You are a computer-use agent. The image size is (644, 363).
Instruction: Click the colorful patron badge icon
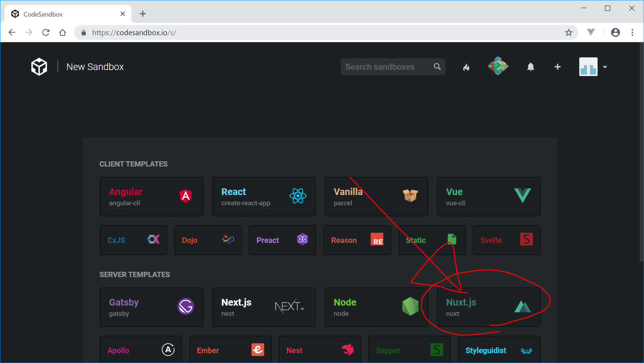498,66
